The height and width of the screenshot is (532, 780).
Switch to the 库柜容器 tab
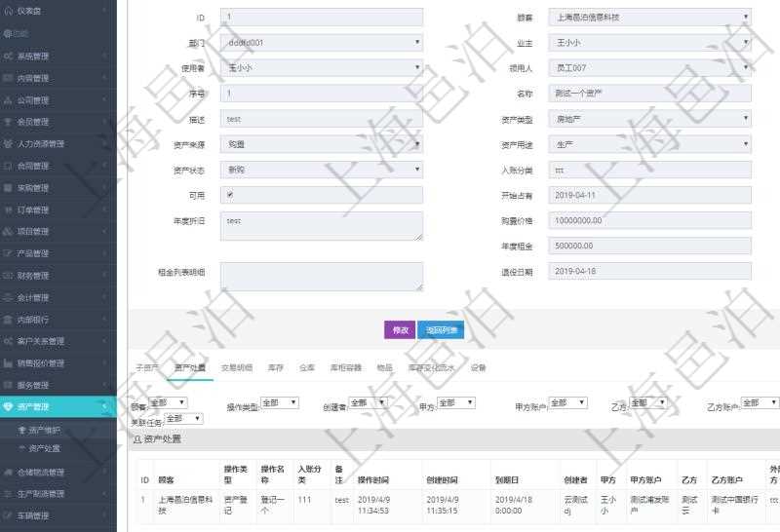pos(346,368)
